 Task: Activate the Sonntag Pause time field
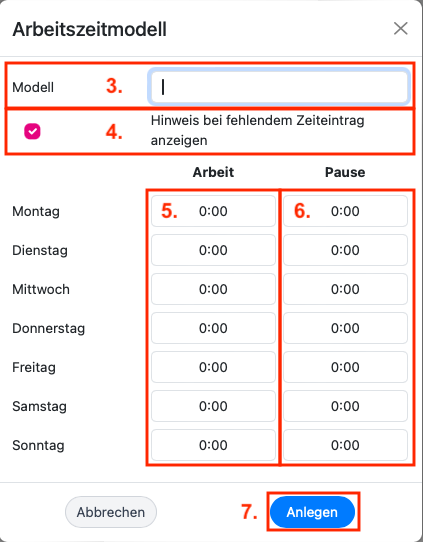pos(345,445)
